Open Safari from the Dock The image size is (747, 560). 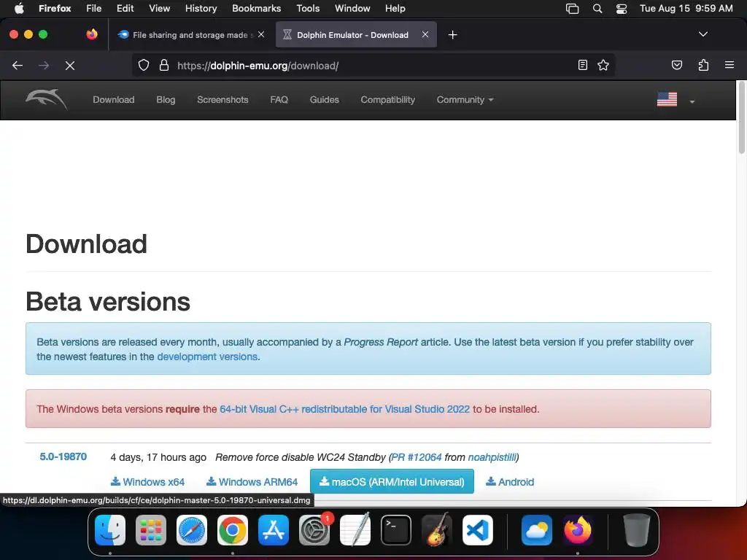(192, 530)
